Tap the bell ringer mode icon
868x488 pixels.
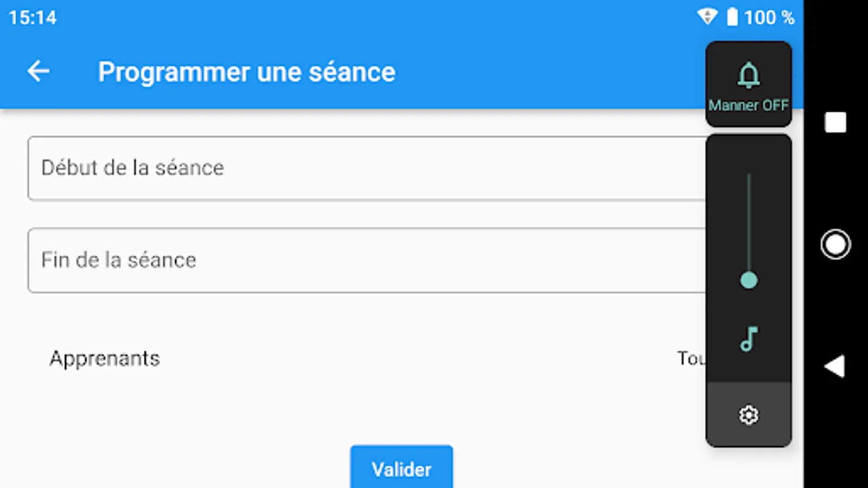[x=748, y=75]
